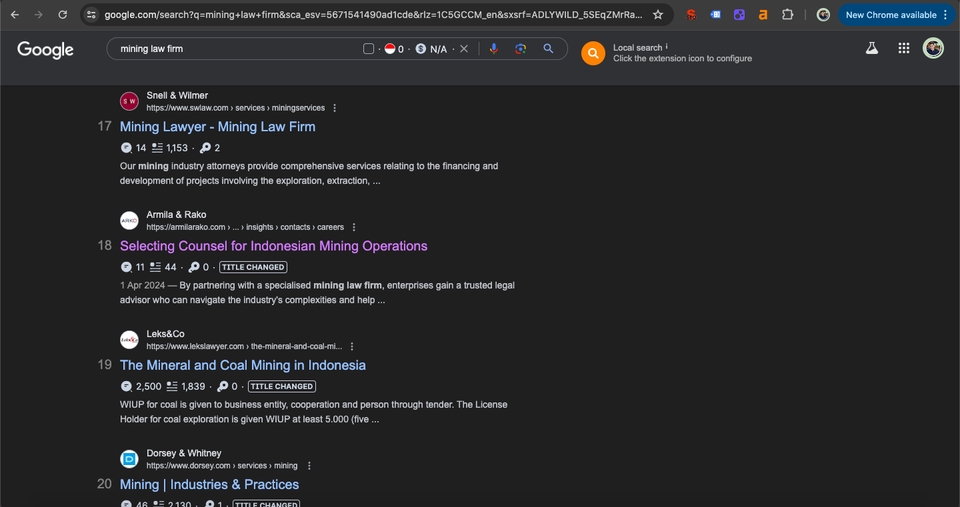Click the Armila & Rako site name
Viewport: 960px width, 507px height.
[x=176, y=215]
